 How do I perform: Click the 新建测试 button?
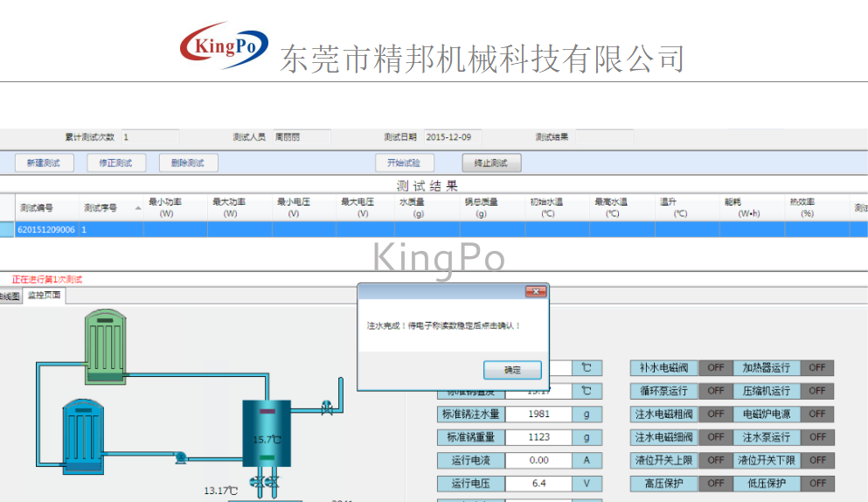click(44, 163)
